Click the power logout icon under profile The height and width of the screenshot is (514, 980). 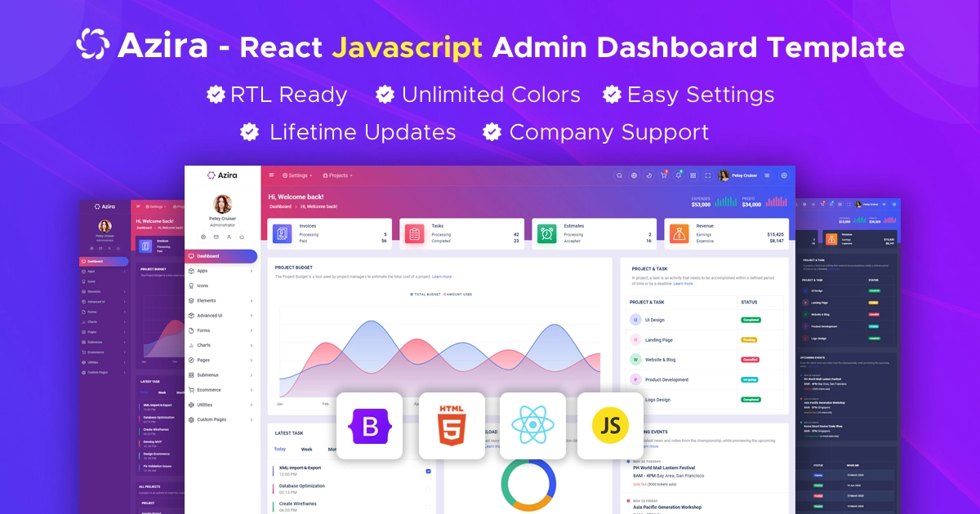(241, 237)
